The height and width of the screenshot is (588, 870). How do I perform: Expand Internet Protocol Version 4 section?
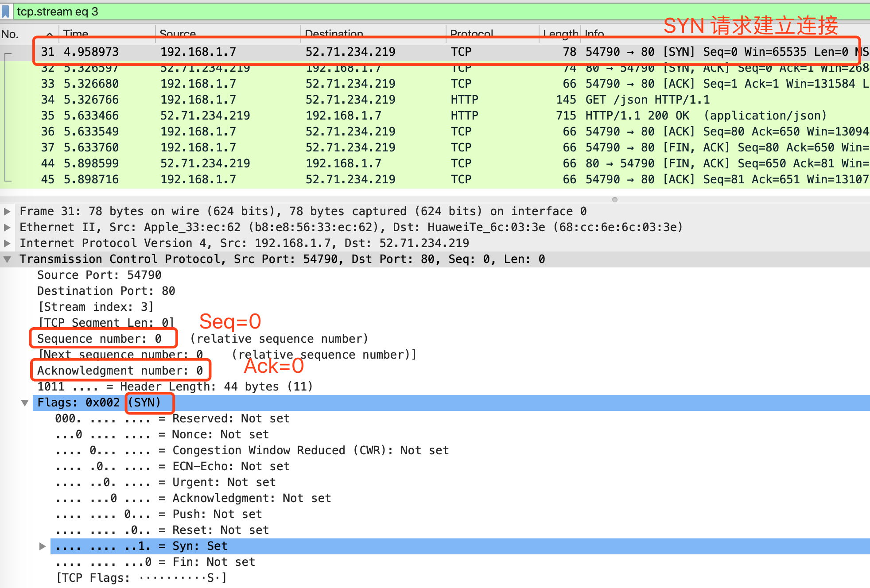pyautogui.click(x=7, y=243)
